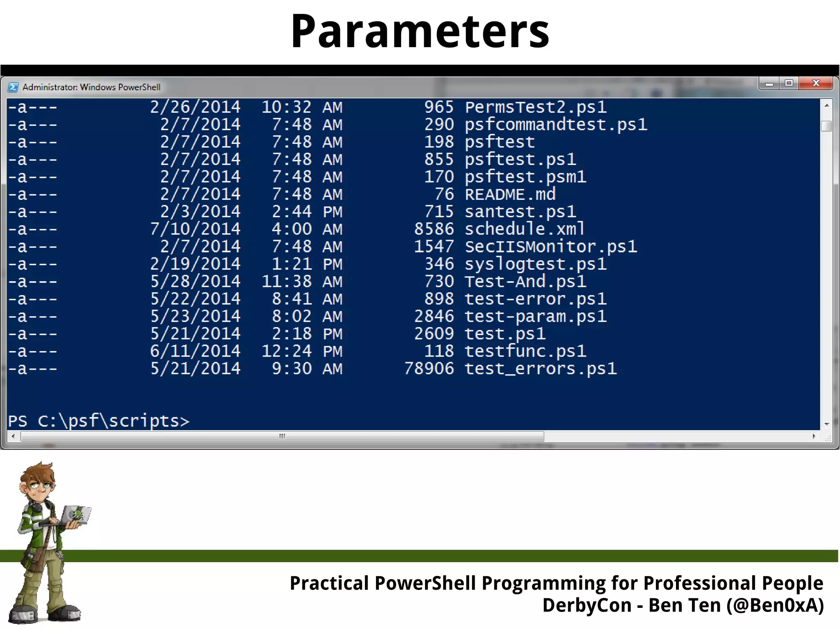Click the schedule.xml file name
The height and width of the screenshot is (630, 840).
point(525,229)
